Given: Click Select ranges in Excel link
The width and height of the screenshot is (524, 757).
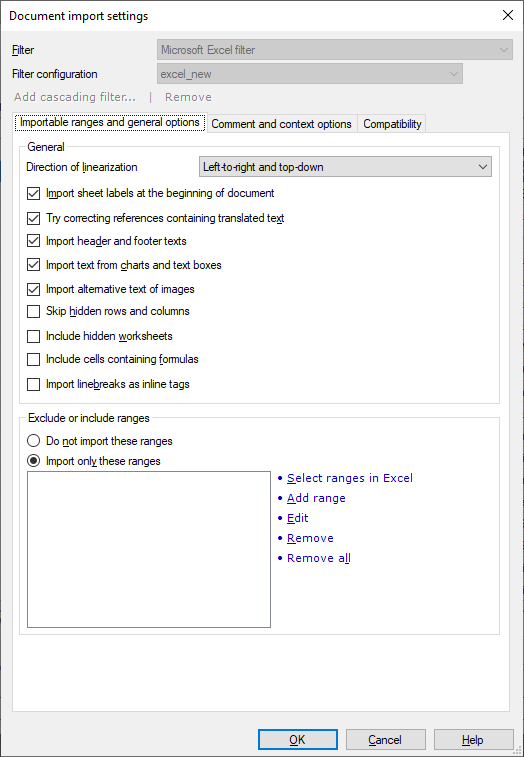Looking at the screenshot, I should coord(350,478).
